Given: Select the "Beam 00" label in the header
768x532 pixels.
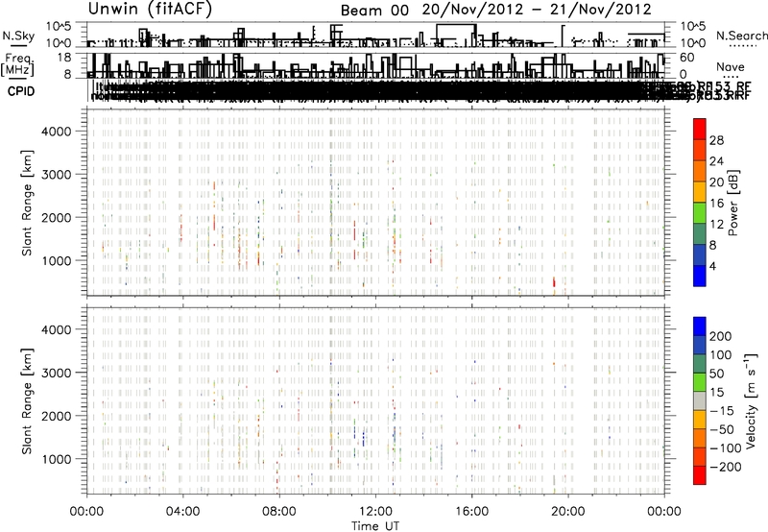Looking at the screenshot, I should [x=374, y=11].
